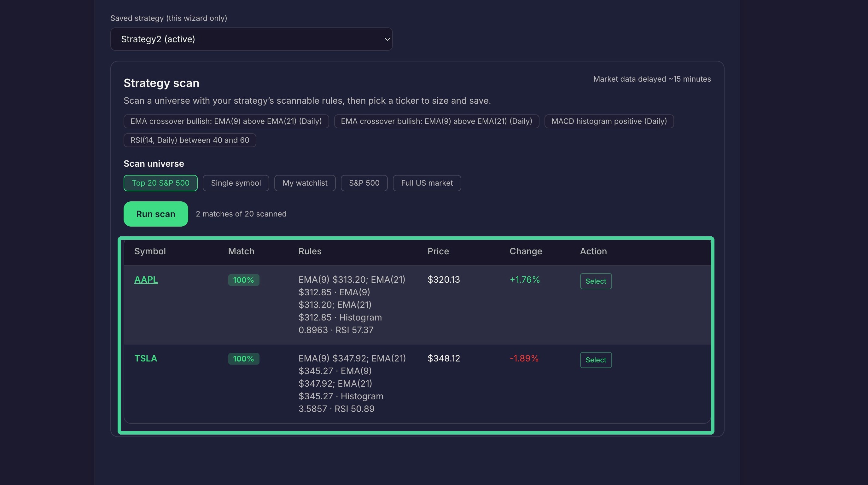868x485 pixels.
Task: Select the TSLA row action button
Action: (x=595, y=360)
